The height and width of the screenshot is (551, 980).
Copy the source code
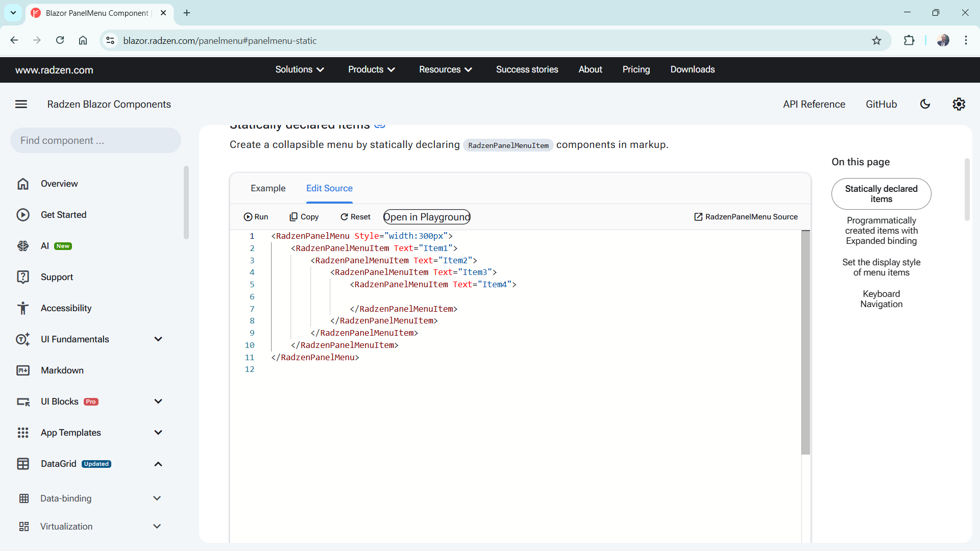[304, 217]
